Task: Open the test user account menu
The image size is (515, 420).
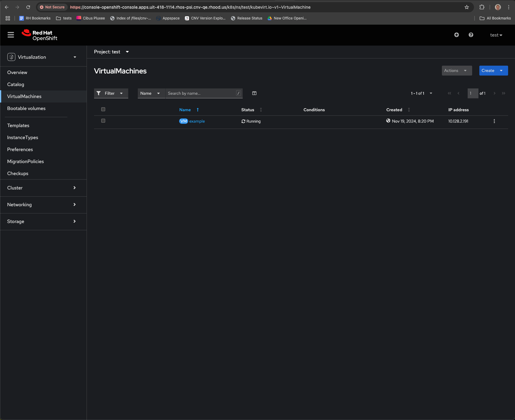Action: (496, 35)
